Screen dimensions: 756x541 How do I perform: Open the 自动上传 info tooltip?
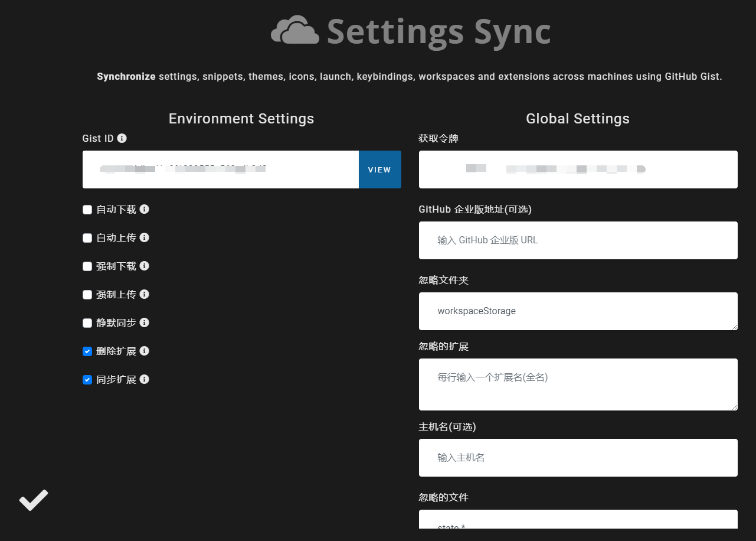[143, 237]
